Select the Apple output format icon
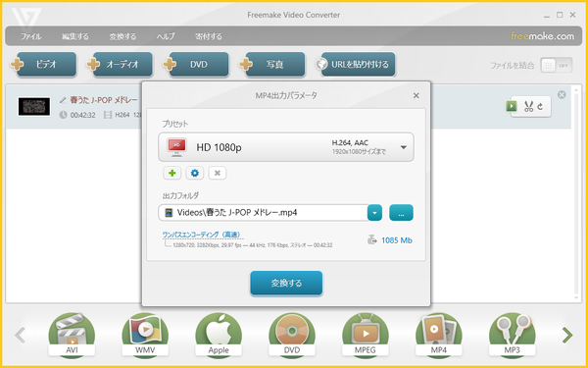Image resolution: width=588 pixels, height=368 pixels. tap(219, 335)
